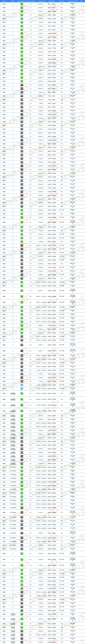Click the S55 B30 engine code in BMW 3 317kW row
This screenshot has width=85, height=644.
click(x=72, y=325)
